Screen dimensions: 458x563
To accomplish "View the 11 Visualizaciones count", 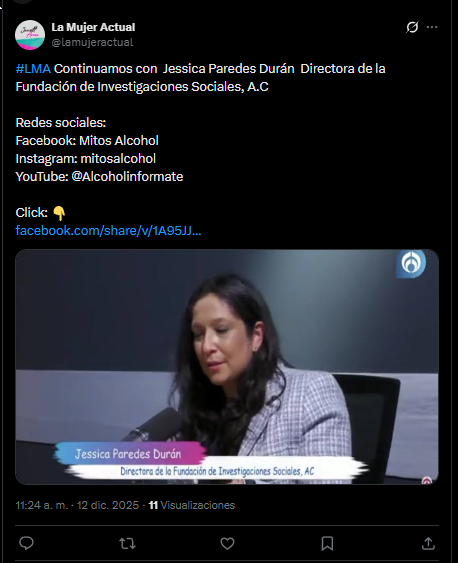I will coord(192,505).
